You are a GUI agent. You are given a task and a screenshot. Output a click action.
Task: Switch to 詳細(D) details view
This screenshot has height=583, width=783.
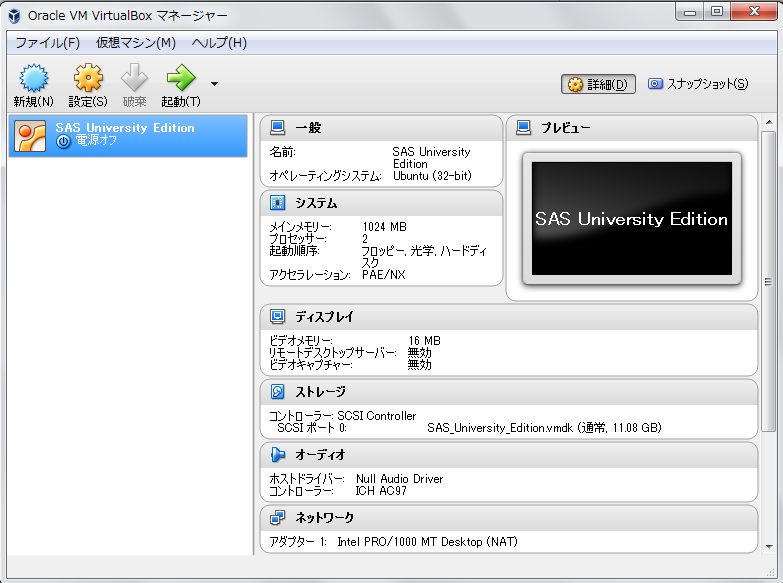598,84
